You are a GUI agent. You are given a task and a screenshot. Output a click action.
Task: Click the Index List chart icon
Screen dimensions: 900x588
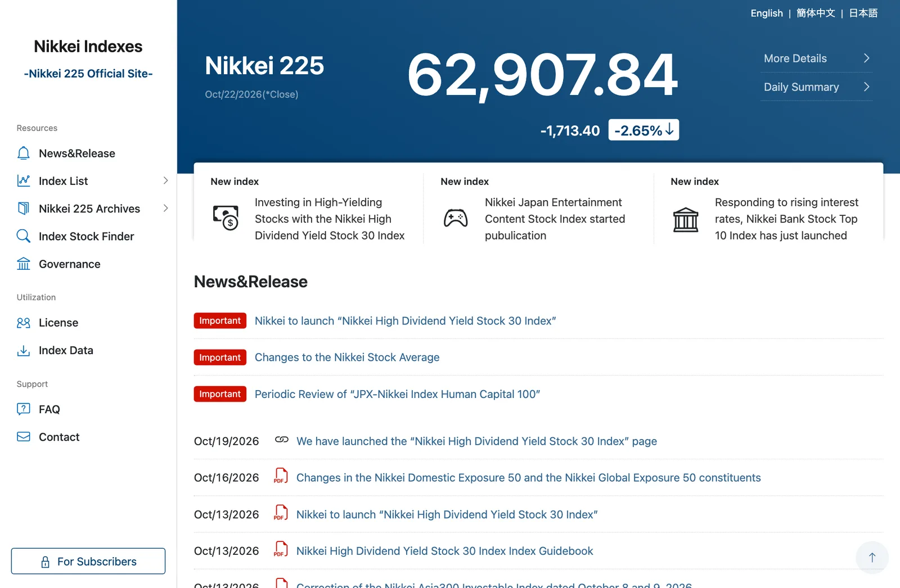pos(23,181)
